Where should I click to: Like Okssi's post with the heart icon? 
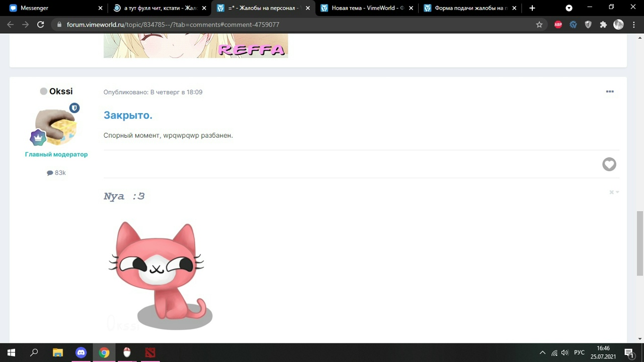pos(609,164)
